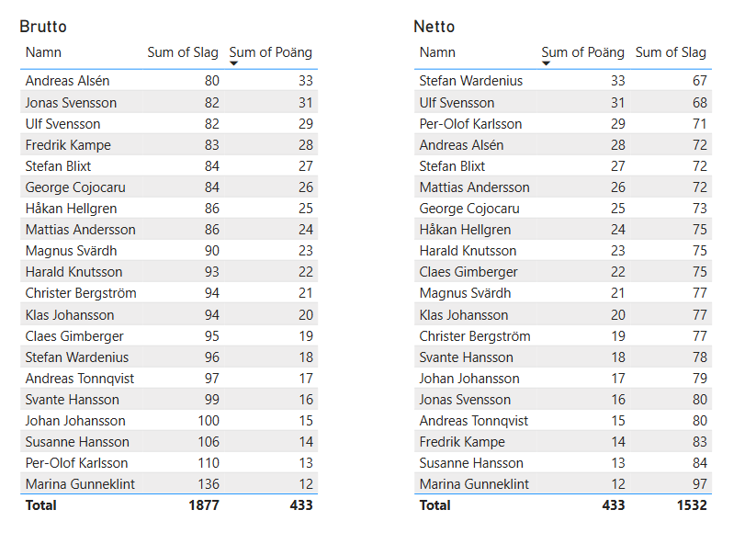Select Ulf Svensson in the Netto table

tap(457, 103)
